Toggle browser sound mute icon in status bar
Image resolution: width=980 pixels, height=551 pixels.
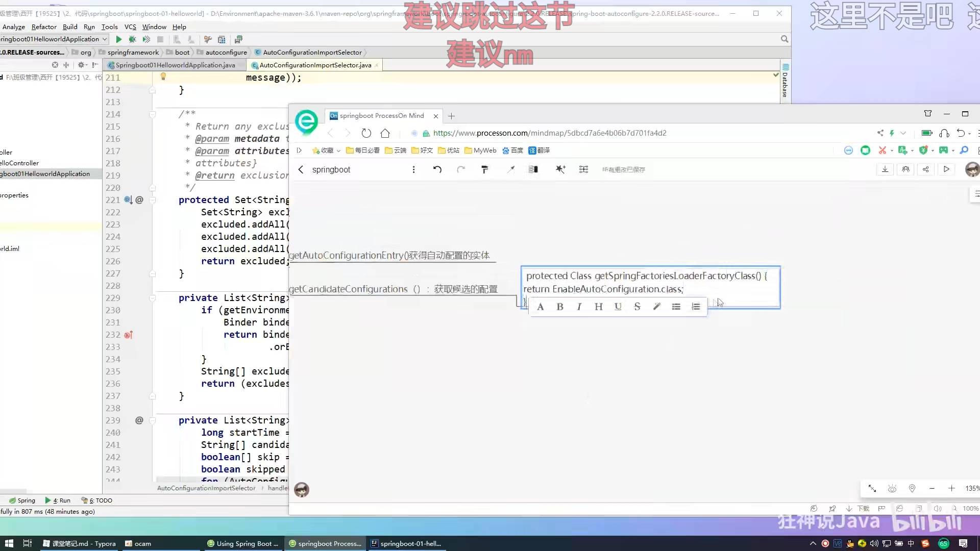[938, 509]
